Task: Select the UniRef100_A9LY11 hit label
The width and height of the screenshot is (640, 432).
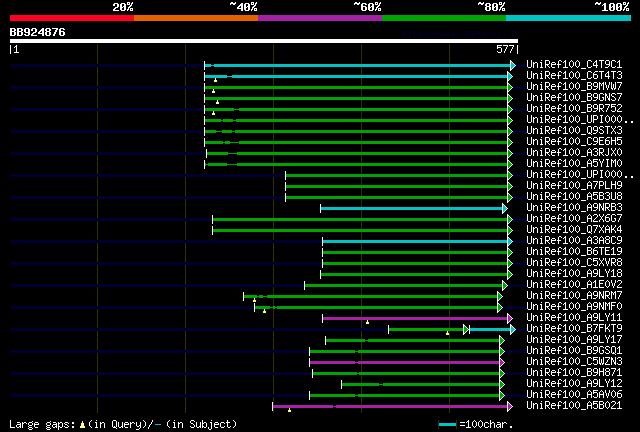Action: (574, 318)
